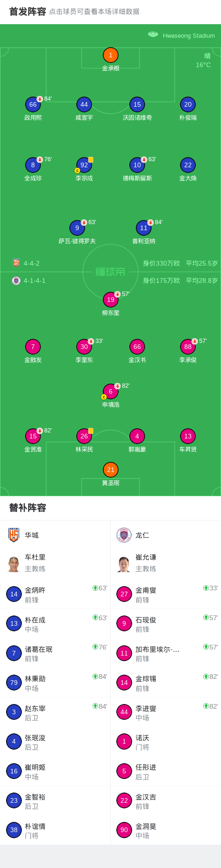221x868 pixels.
Task: Click the 华城 team logo in substitutes
Action: coord(14,535)
